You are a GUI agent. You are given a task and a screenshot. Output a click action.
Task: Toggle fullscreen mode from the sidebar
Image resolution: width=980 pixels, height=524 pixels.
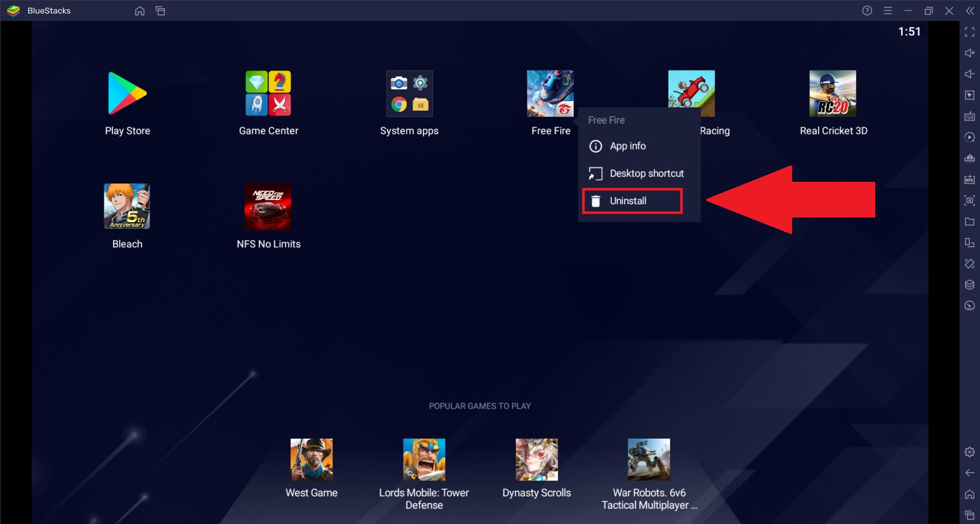[969, 32]
